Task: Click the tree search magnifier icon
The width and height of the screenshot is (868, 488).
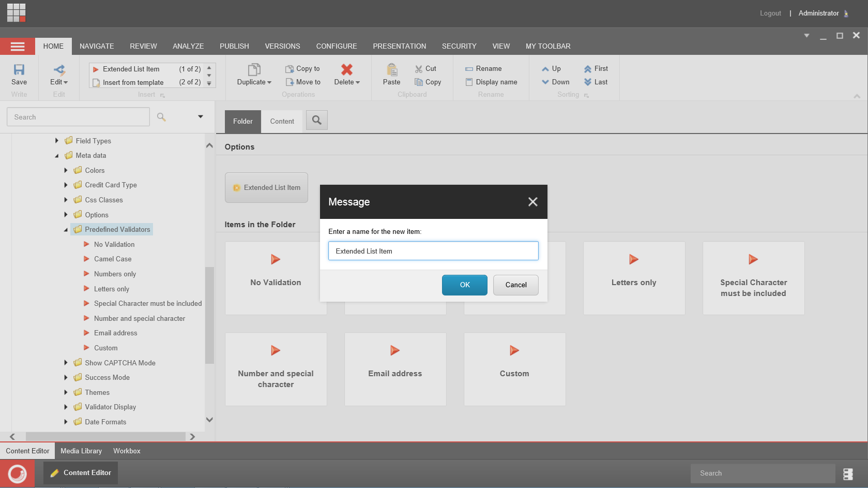Action: [x=161, y=117]
